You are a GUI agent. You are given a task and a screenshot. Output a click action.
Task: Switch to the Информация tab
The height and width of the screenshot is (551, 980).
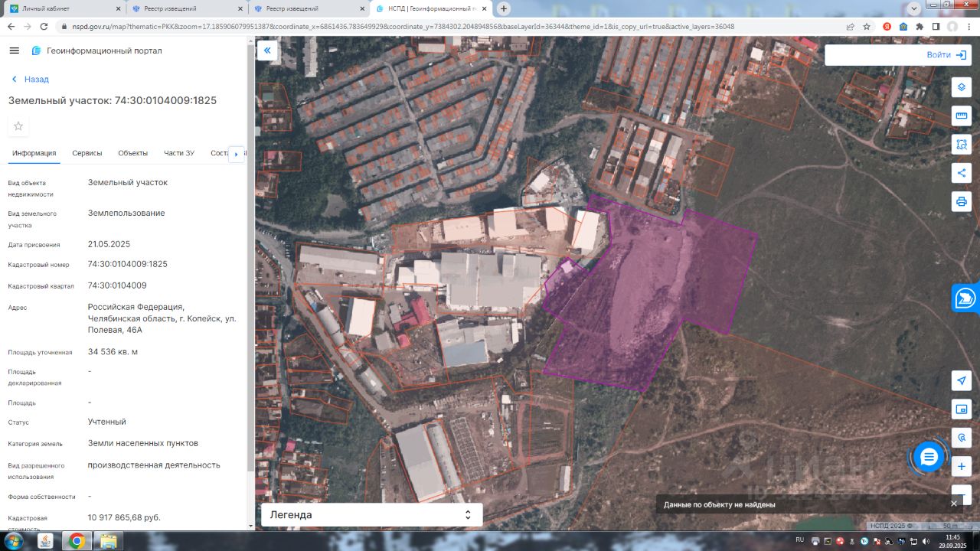(x=34, y=153)
